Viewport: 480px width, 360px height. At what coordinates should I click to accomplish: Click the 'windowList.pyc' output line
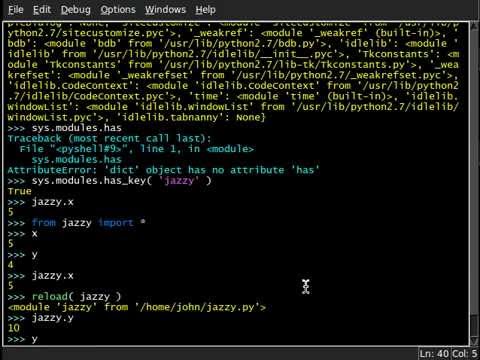pos(136,117)
